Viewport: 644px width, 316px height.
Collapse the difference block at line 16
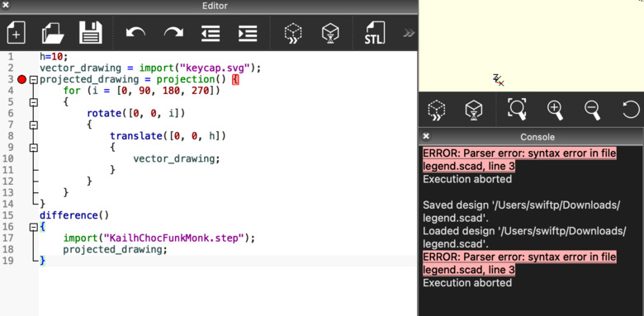click(34, 227)
